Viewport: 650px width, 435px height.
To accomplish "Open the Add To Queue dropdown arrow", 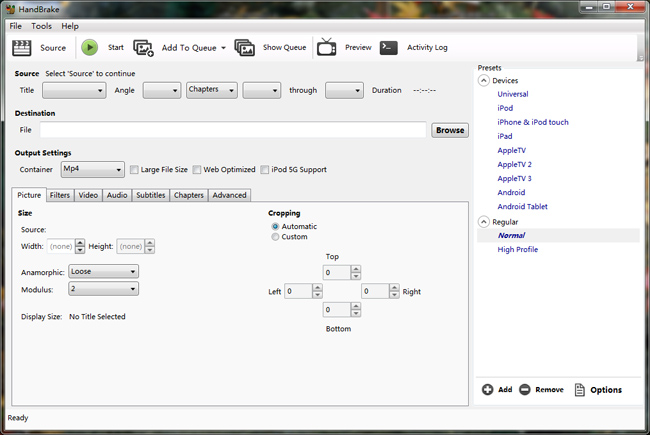I will pos(223,48).
